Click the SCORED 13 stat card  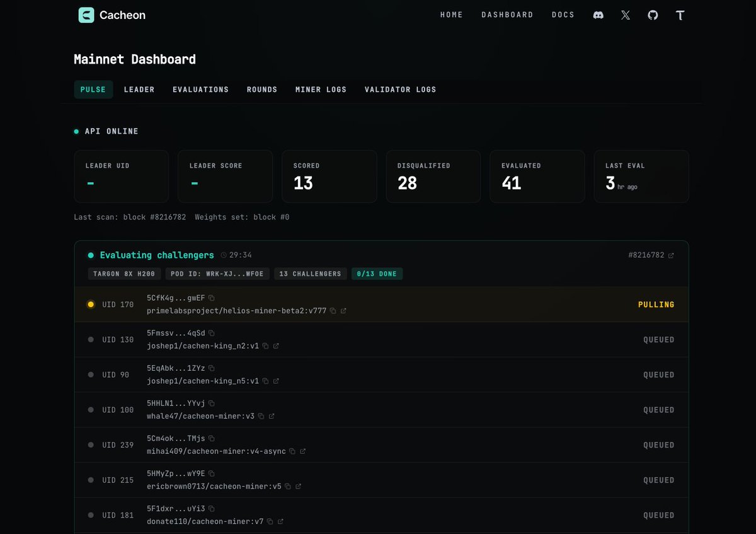329,177
